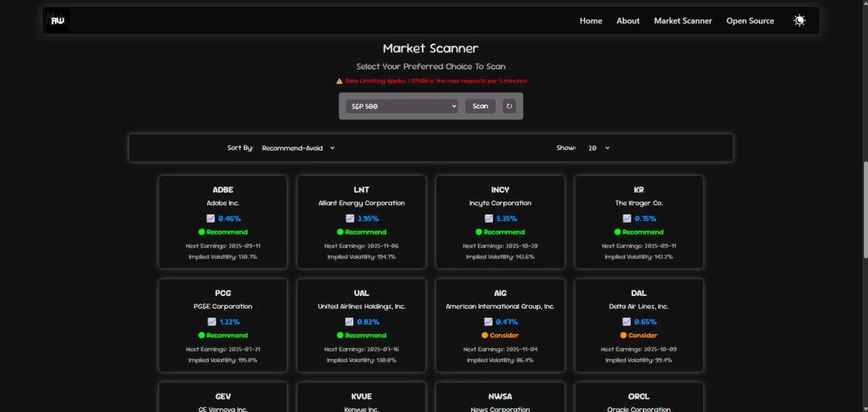
Task: Click the green Recommend dot on PCG card
Action: pyautogui.click(x=201, y=335)
